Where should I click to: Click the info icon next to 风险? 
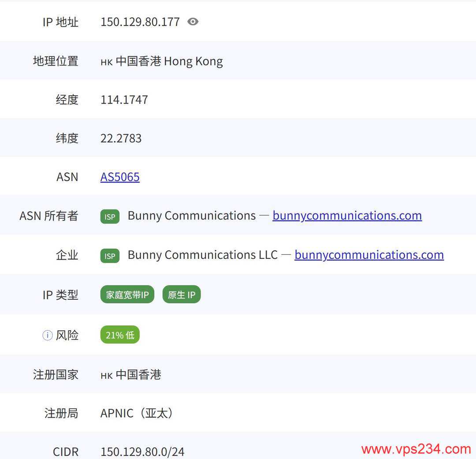pyautogui.click(x=47, y=335)
